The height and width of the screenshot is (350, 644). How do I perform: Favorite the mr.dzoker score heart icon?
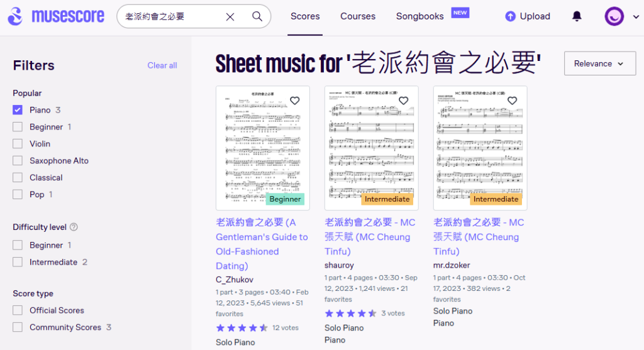pos(512,101)
